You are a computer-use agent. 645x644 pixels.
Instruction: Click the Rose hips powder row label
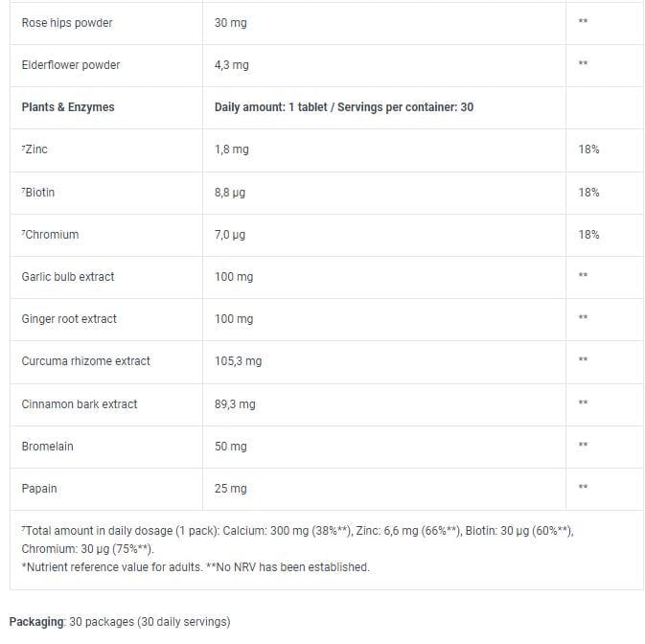pyautogui.click(x=69, y=22)
